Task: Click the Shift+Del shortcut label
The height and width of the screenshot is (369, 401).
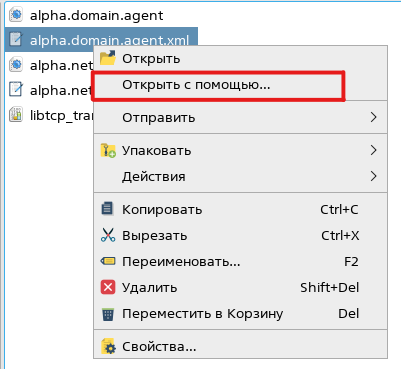Action: [330, 287]
